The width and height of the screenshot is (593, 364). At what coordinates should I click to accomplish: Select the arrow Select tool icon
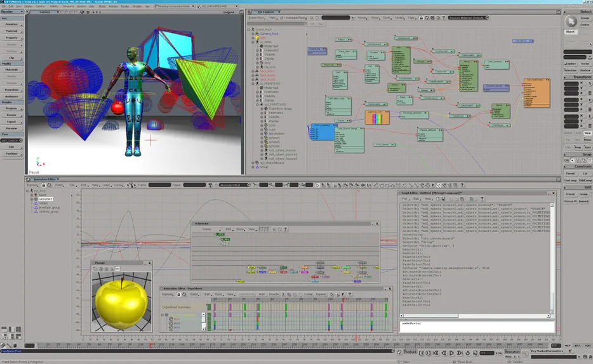(x=571, y=21)
